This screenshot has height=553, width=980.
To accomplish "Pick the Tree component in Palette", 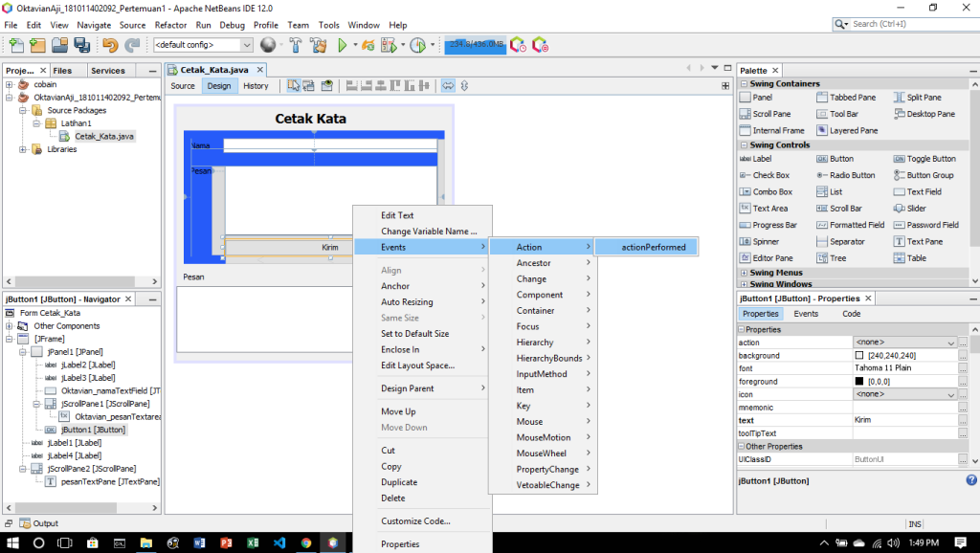I will point(832,258).
